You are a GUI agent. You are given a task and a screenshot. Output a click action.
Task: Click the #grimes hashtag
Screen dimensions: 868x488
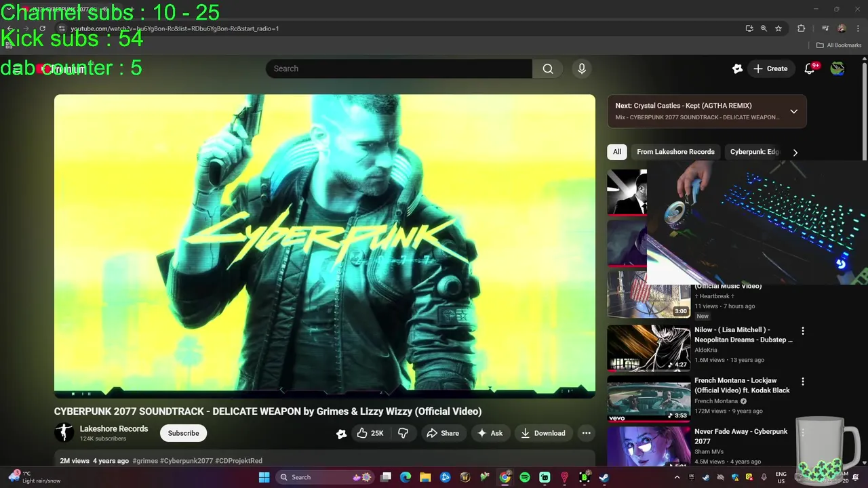145,461
